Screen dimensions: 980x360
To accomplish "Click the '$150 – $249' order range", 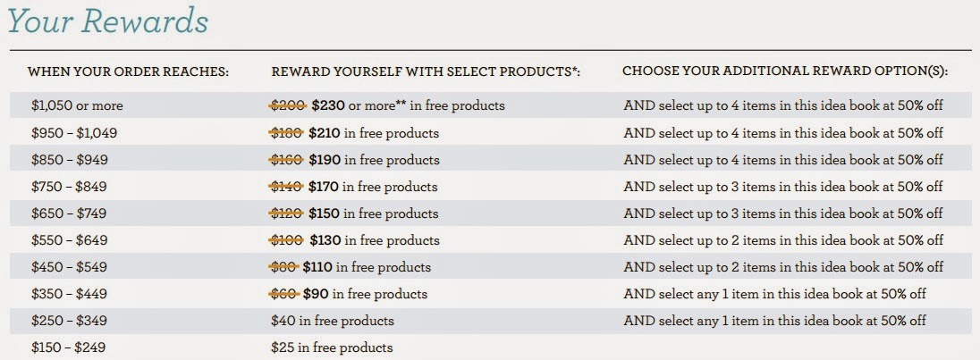I will point(69,347).
